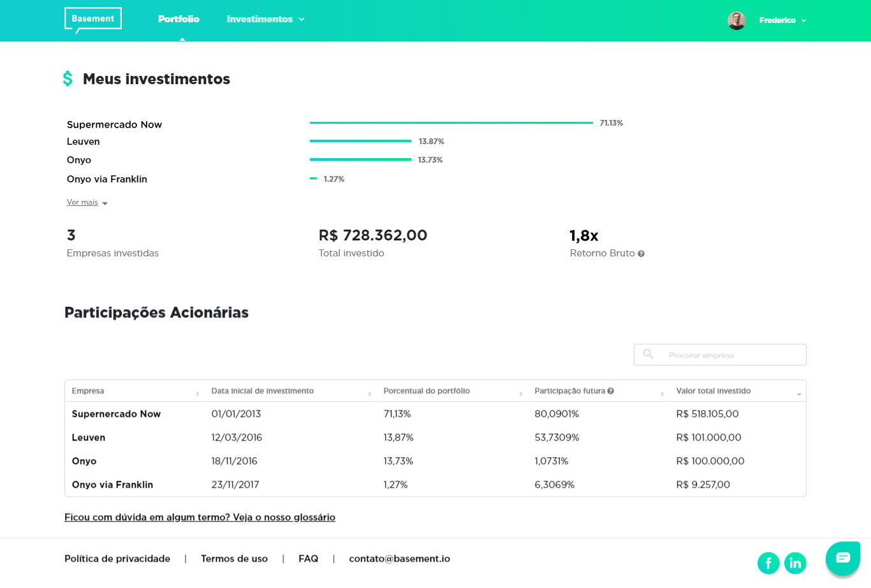This screenshot has width=871, height=588.
Task: Click Supermercado Now in the chart list
Action: pos(114,124)
